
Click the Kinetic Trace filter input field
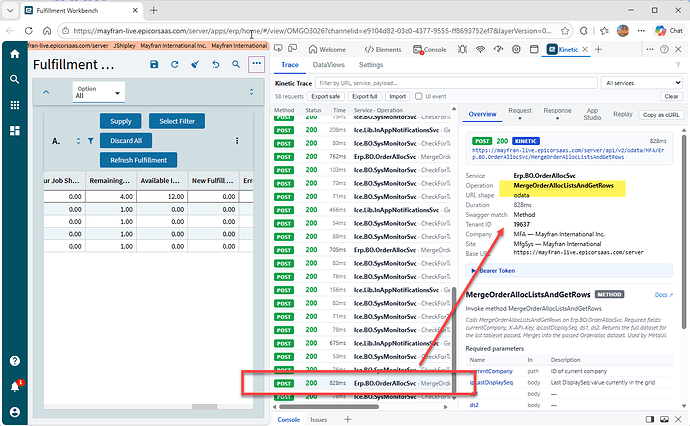click(x=456, y=83)
